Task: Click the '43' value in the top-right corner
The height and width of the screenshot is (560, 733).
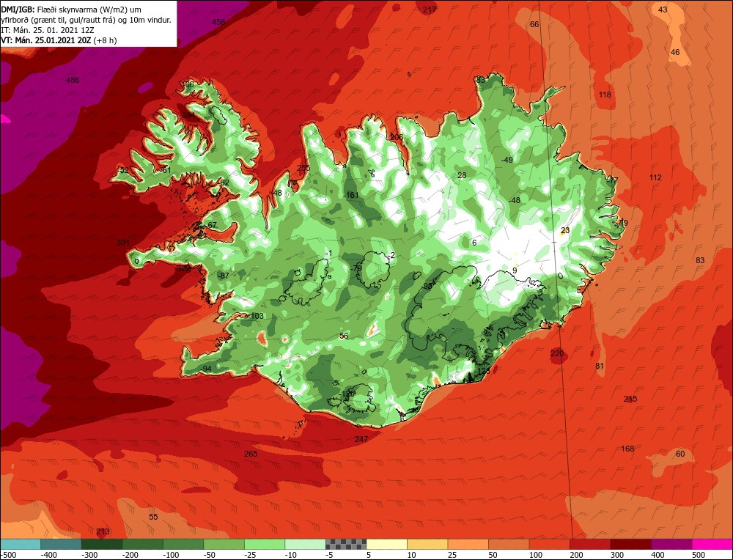Action: point(663,10)
